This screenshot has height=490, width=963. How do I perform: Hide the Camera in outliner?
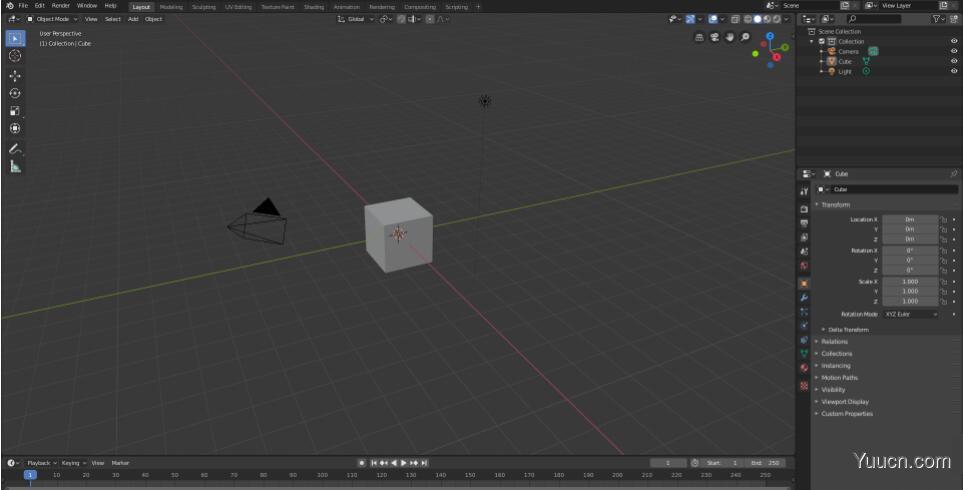tap(954, 51)
